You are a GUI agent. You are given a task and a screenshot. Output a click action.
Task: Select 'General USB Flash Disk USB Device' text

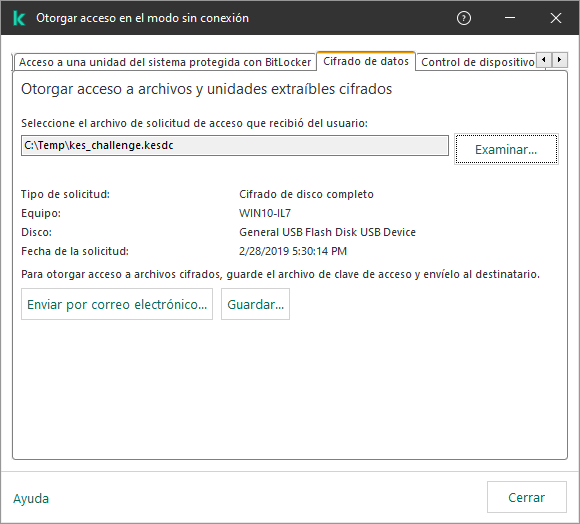pyautogui.click(x=327, y=232)
